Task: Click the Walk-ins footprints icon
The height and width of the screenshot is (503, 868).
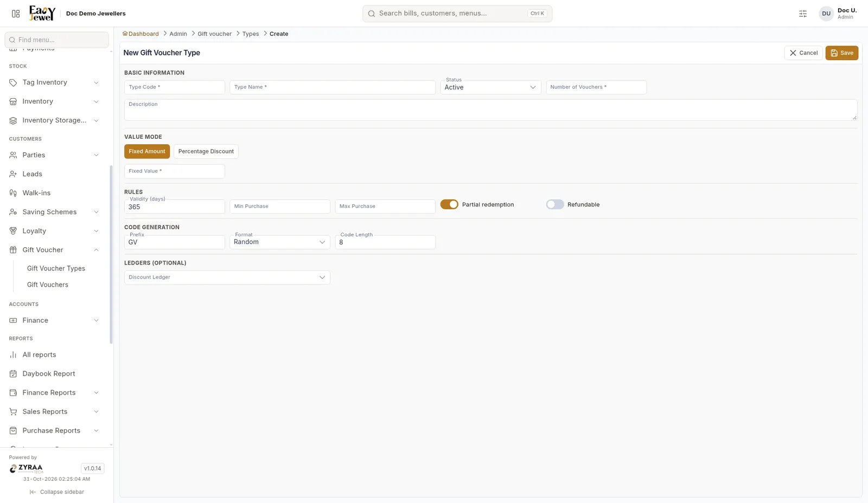Action: pos(13,193)
